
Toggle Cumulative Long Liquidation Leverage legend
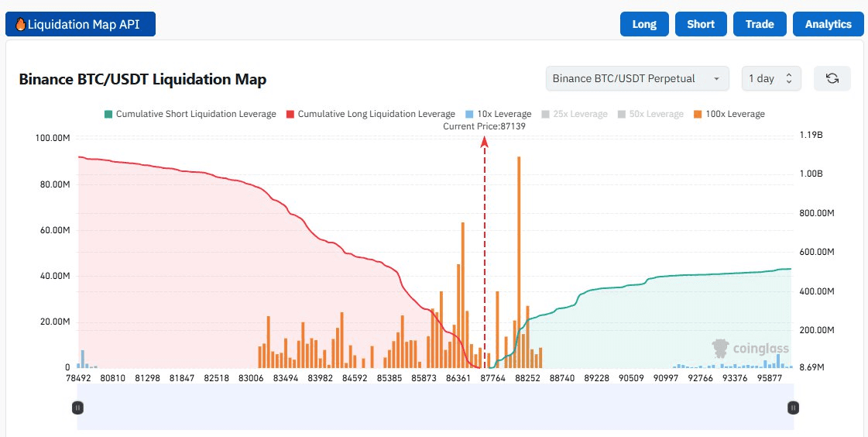coord(370,114)
